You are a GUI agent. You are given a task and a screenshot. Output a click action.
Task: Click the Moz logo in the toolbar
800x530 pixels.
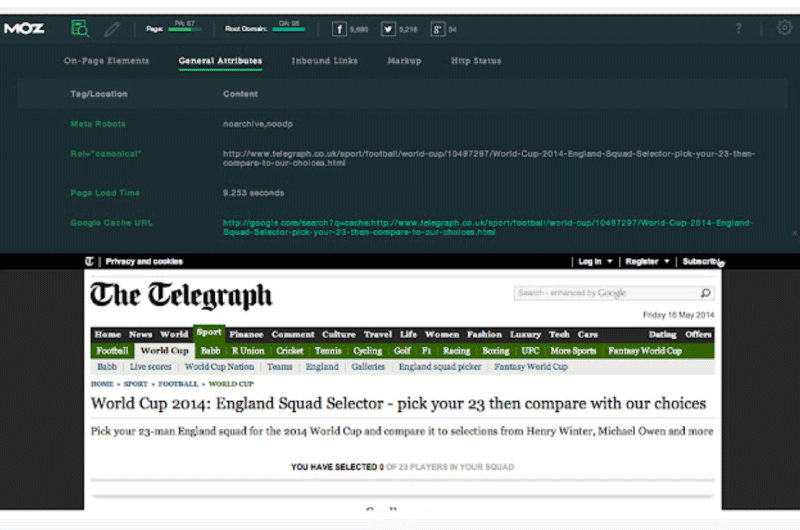tap(24, 29)
